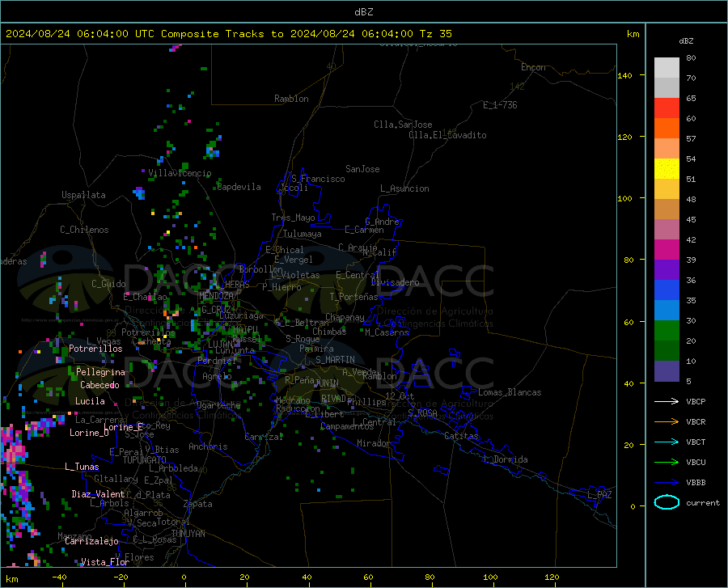Screen dimensions: 728x588
Task: Click the cyan 'current' ellipse legend icon
Action: point(667,502)
